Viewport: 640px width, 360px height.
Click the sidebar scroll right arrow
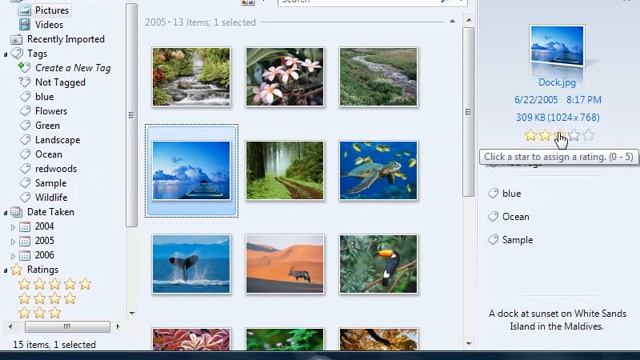point(118,327)
